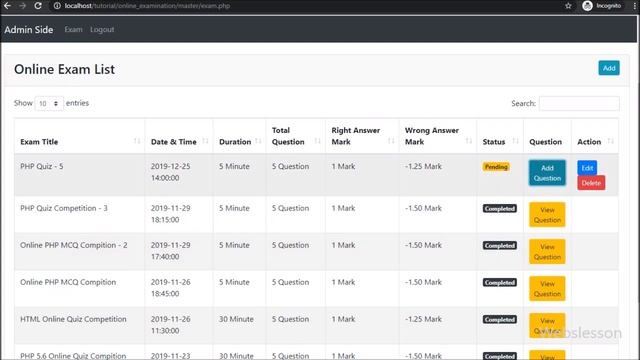Click the Pending status badge
This screenshot has height=360, width=640.
click(x=496, y=167)
